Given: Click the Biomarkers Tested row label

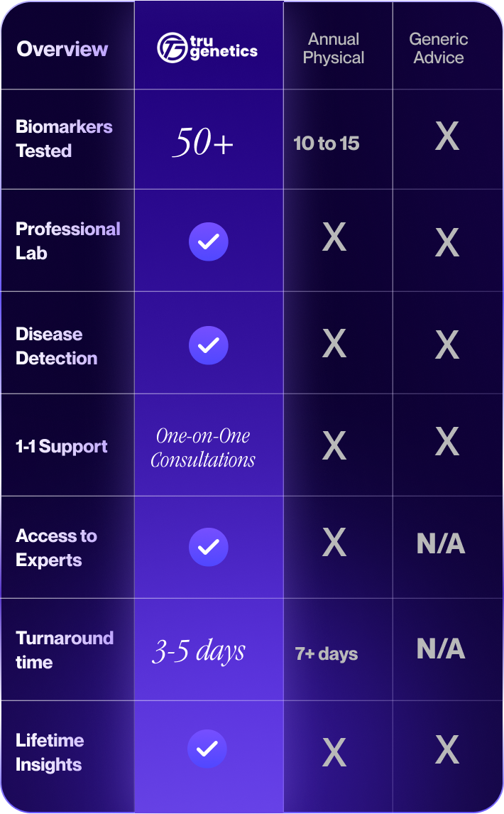Looking at the screenshot, I should tap(64, 139).
